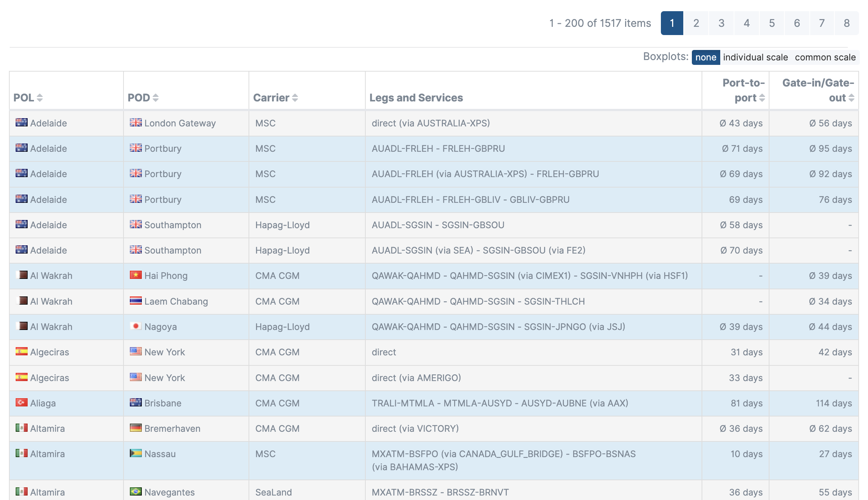
Task: Click Australia flag in Adelaide London Gateway row
Action: point(22,122)
